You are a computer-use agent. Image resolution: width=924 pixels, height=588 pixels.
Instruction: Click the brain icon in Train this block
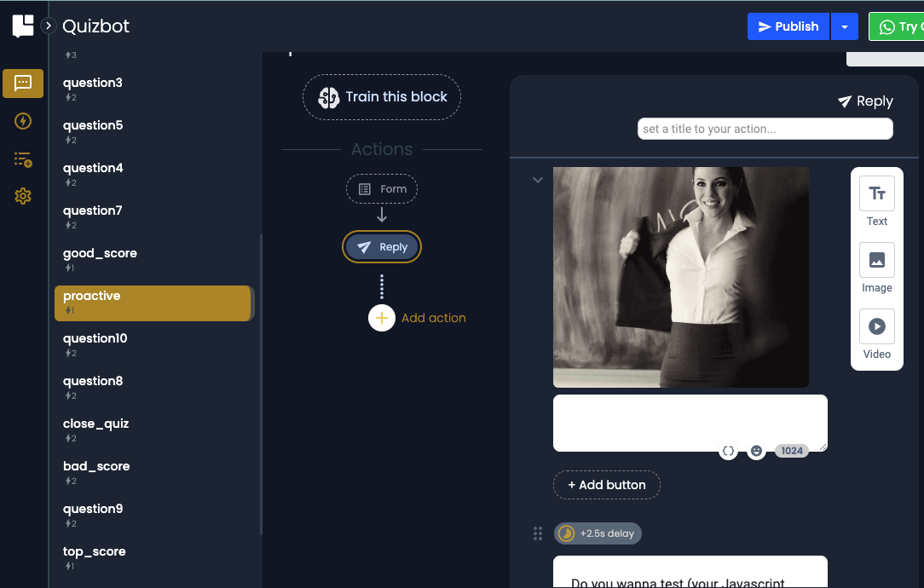(x=329, y=98)
